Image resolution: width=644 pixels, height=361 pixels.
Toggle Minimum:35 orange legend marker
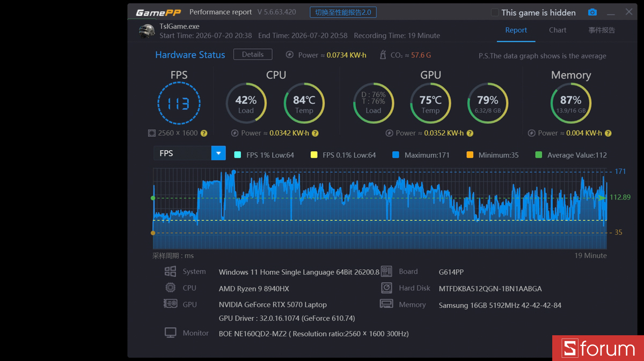click(470, 155)
